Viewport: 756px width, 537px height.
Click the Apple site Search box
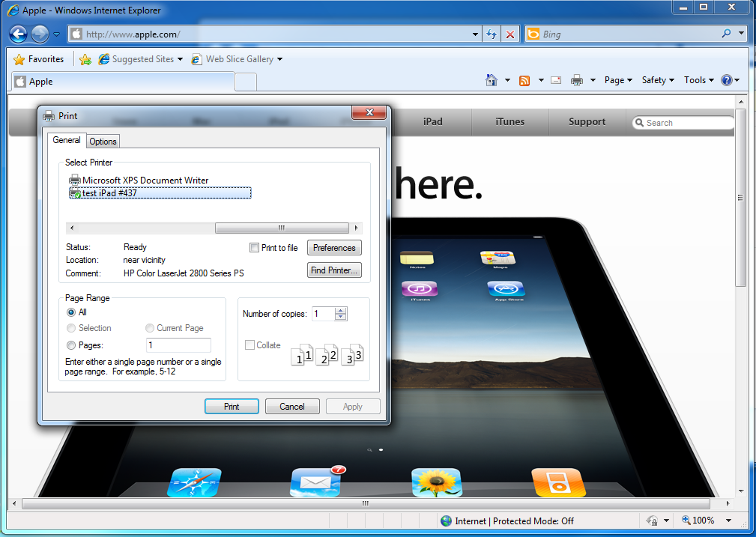pos(683,123)
